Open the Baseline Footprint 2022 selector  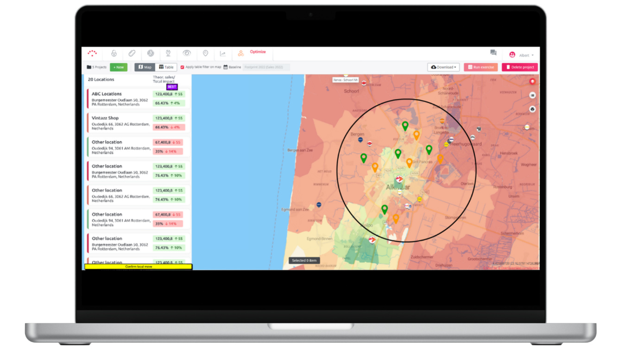pos(266,67)
